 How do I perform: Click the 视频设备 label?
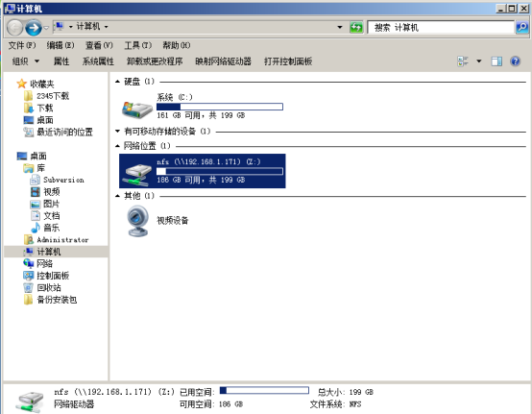coord(172,221)
